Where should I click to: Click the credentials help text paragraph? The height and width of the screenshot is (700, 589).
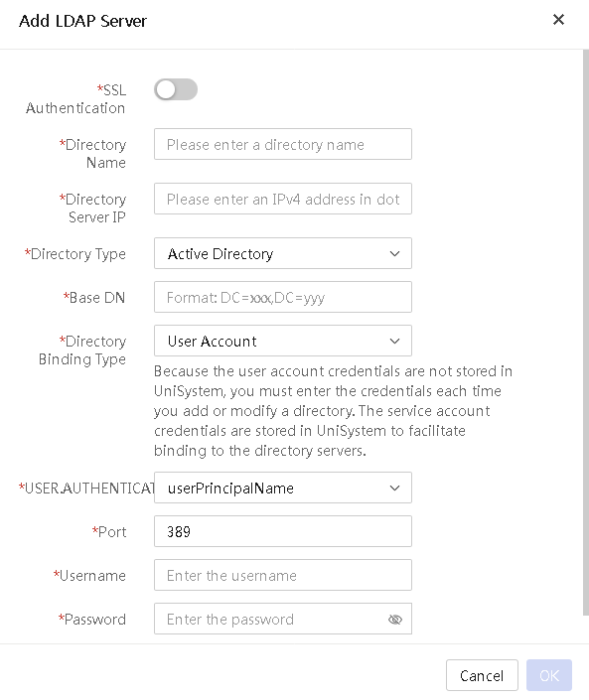333,411
